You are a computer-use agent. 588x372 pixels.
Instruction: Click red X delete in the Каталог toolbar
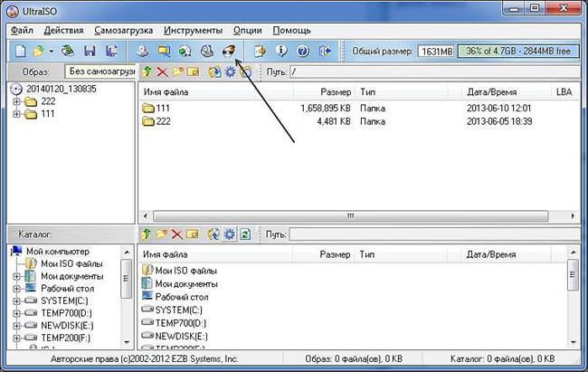(176, 234)
